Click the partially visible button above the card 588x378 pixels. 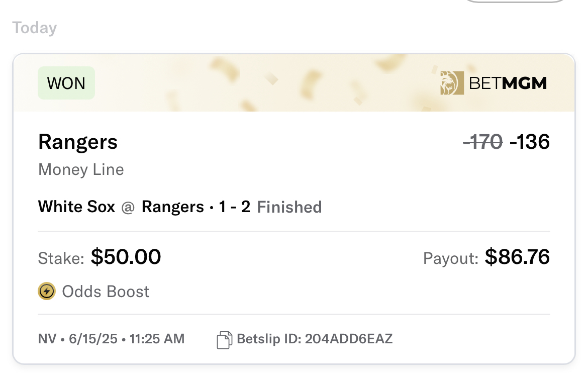click(516, 2)
